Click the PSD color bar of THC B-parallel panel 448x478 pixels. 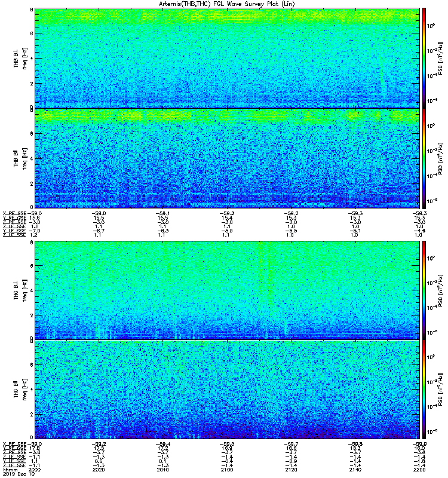click(x=424, y=390)
